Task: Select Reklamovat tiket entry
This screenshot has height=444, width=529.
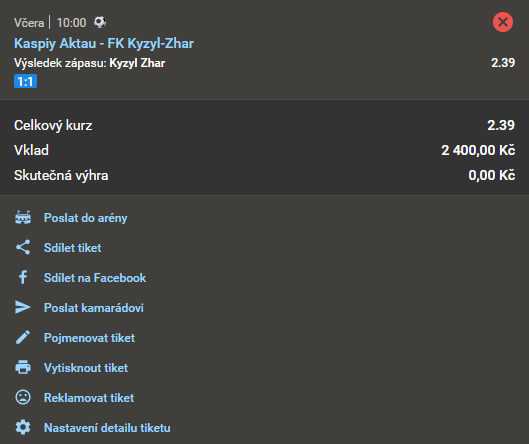Action: click(x=89, y=398)
